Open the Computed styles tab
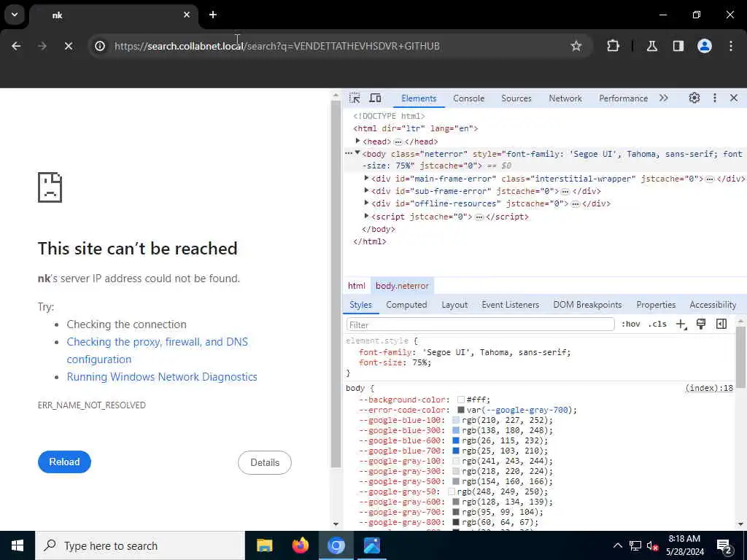Screen dimensions: 747x560 click(406, 305)
